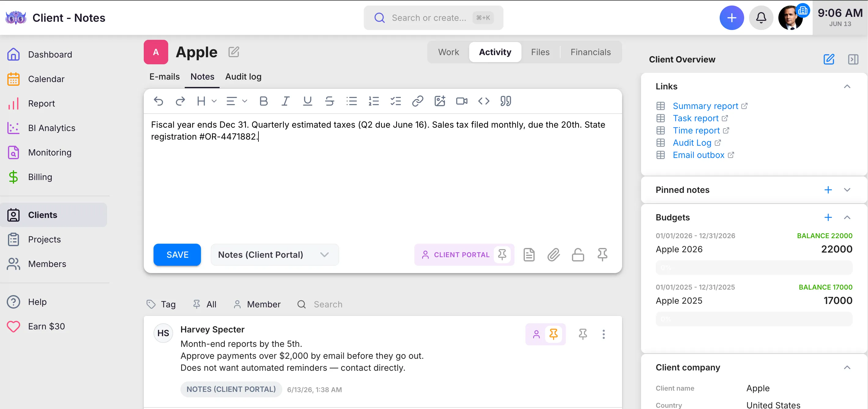Insert a hyperlink

pos(417,101)
